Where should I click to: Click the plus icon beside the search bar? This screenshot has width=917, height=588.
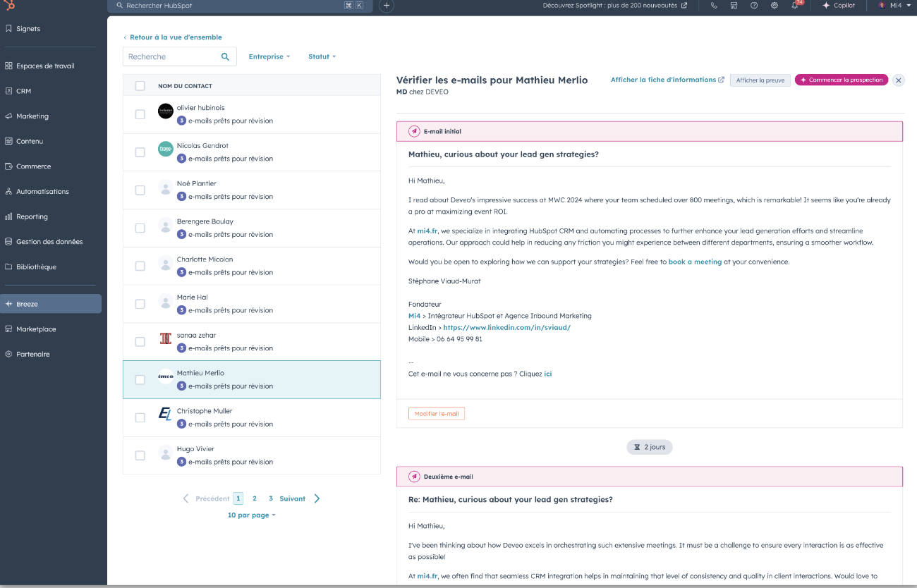pyautogui.click(x=386, y=6)
